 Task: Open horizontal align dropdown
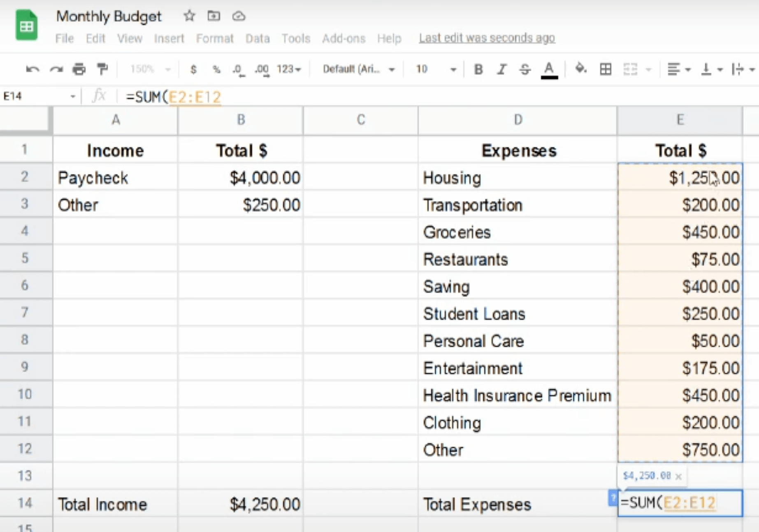pos(679,69)
